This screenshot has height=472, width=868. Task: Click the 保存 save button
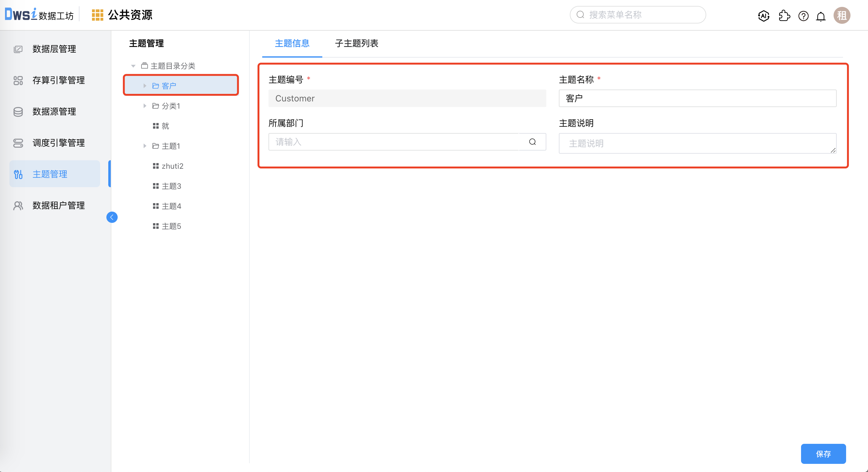tap(824, 454)
